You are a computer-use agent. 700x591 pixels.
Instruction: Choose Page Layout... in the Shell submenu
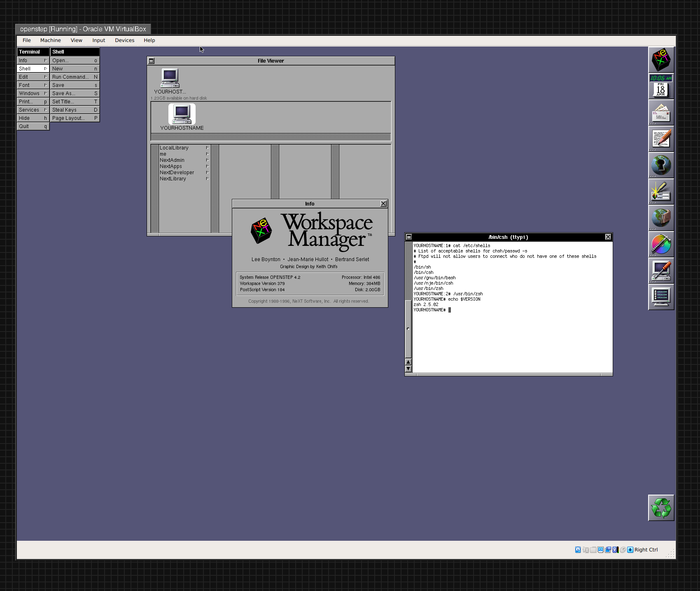75,118
